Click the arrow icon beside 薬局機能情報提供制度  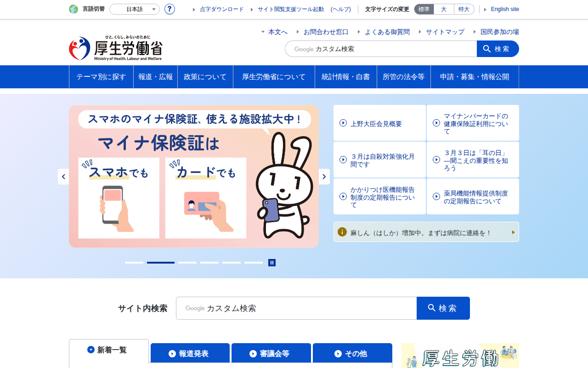point(436,196)
